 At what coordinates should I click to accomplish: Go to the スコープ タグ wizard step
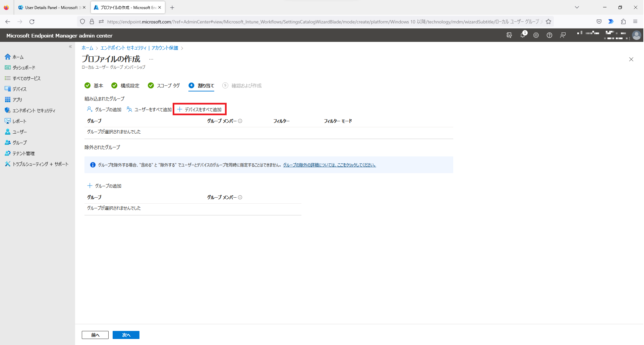164,86
